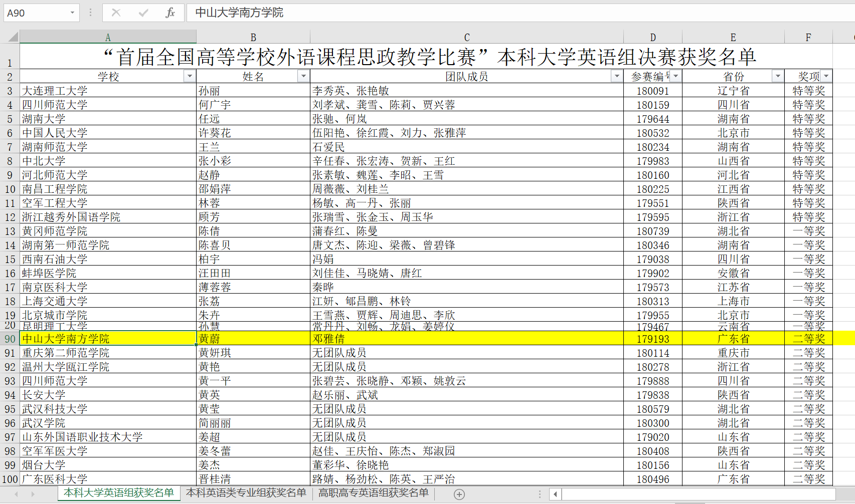Add a new sheet with plus icon

point(459,494)
